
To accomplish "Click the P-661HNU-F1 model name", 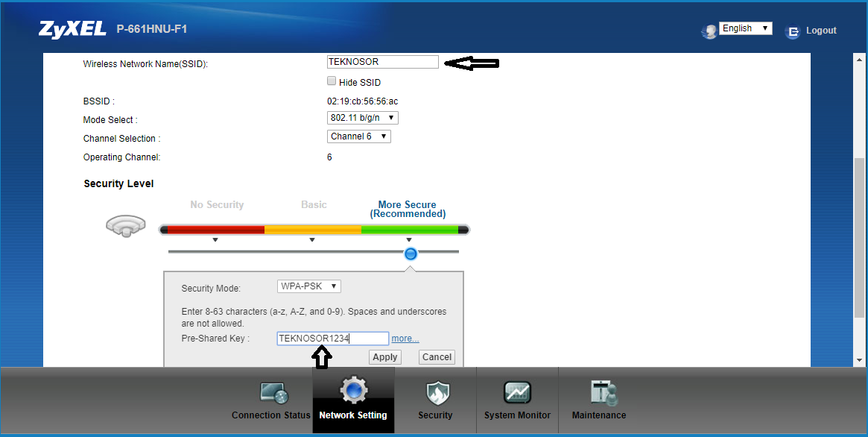I will point(152,29).
